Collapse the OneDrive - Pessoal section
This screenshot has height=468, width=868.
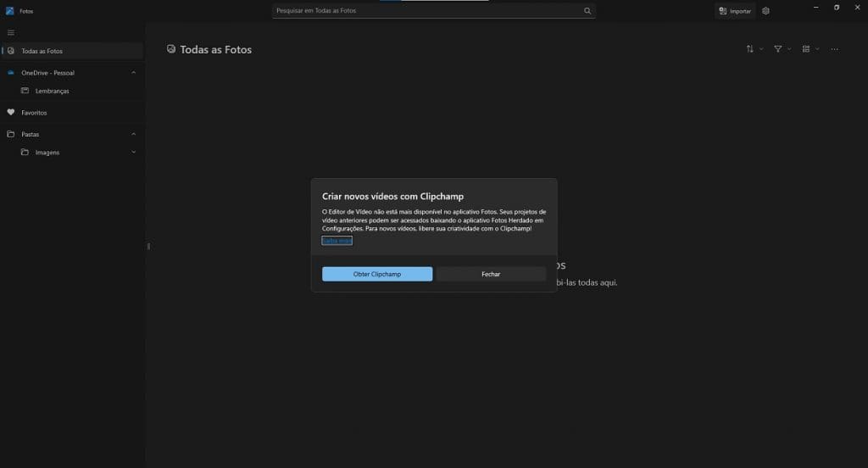pyautogui.click(x=133, y=73)
